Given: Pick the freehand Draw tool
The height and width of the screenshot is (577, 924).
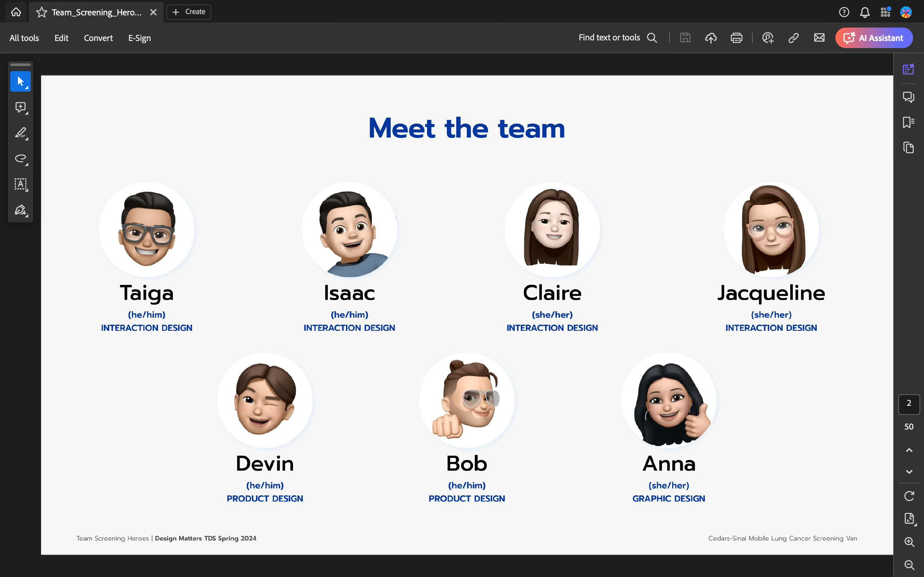Looking at the screenshot, I should point(20,158).
